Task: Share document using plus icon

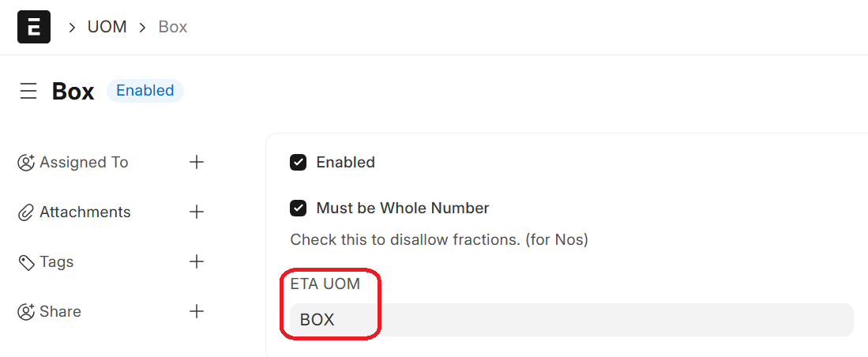Action: click(x=197, y=311)
